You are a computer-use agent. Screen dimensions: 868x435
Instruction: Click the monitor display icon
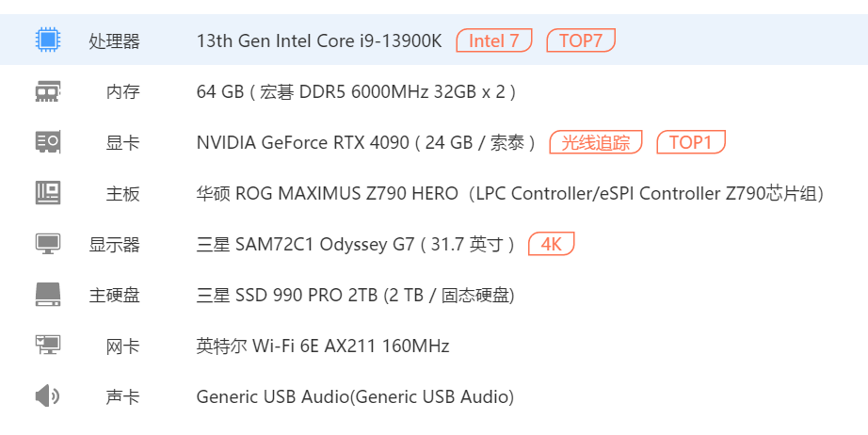(x=48, y=244)
